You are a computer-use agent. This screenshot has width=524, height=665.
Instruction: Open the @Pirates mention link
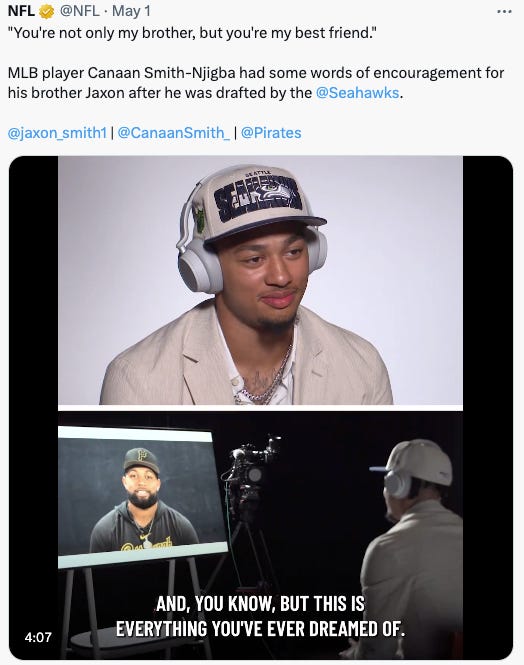271,133
